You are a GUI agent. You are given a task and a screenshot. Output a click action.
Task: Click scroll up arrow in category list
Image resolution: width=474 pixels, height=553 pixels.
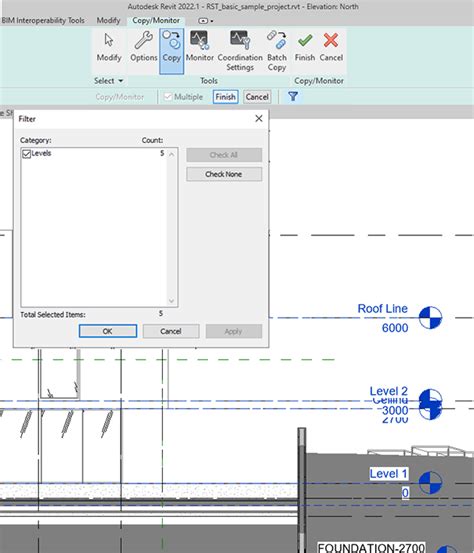[x=171, y=154]
